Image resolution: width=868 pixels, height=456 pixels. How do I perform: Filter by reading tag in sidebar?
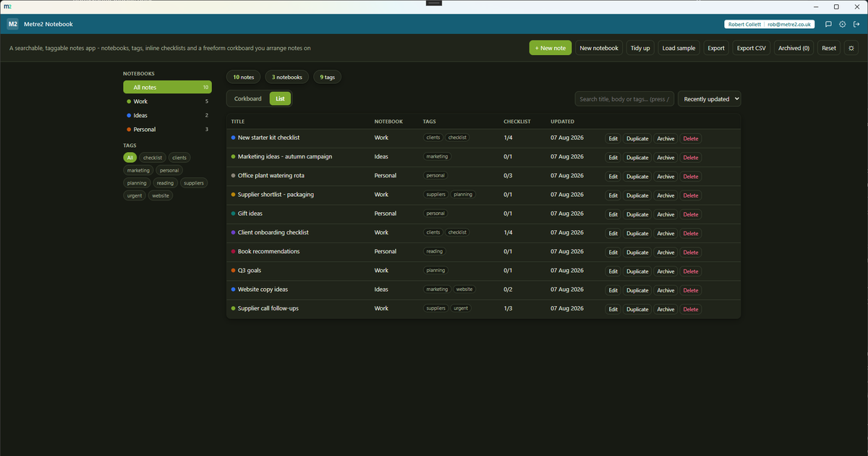click(166, 183)
